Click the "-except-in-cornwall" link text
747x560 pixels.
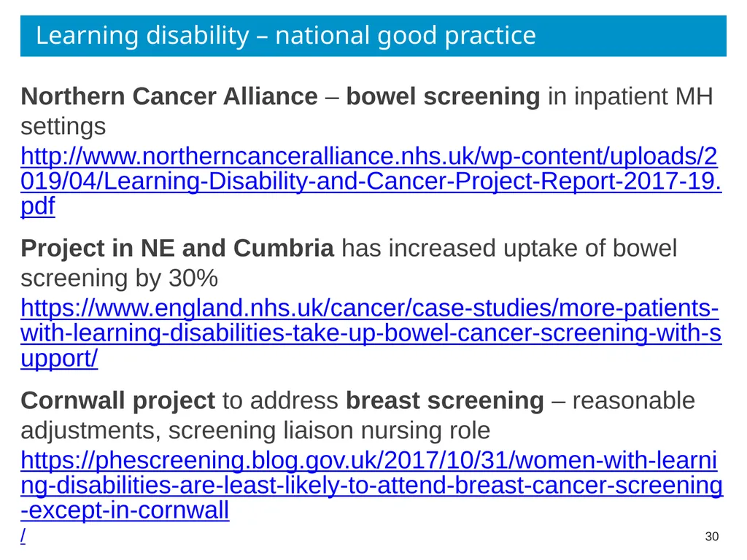125,510
